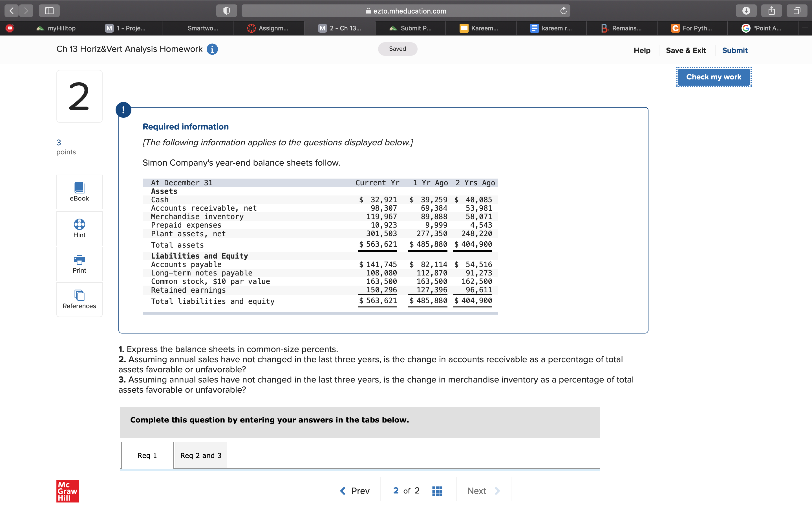Open the question navigator grid
The height and width of the screenshot is (507, 812).
coord(436,490)
